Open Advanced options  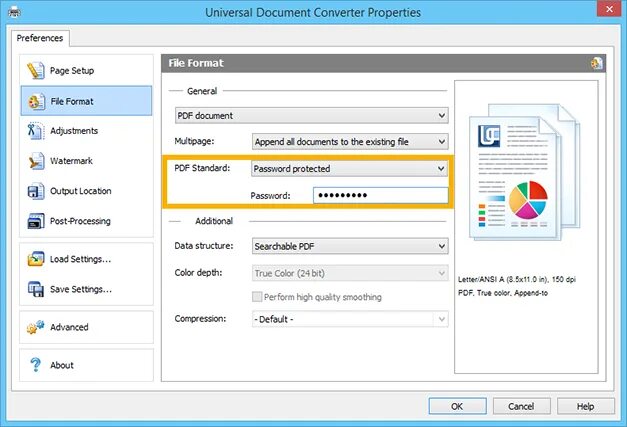tap(86, 327)
